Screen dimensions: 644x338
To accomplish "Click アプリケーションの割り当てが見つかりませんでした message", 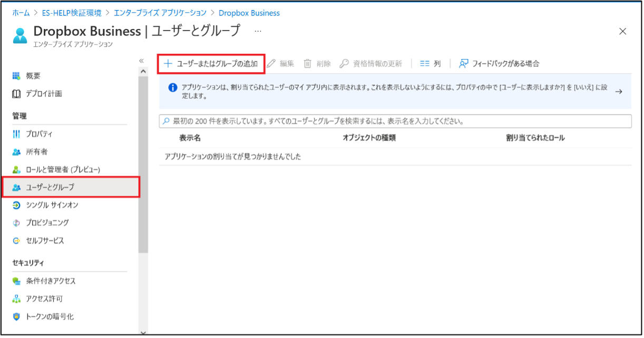I will pyautogui.click(x=232, y=157).
